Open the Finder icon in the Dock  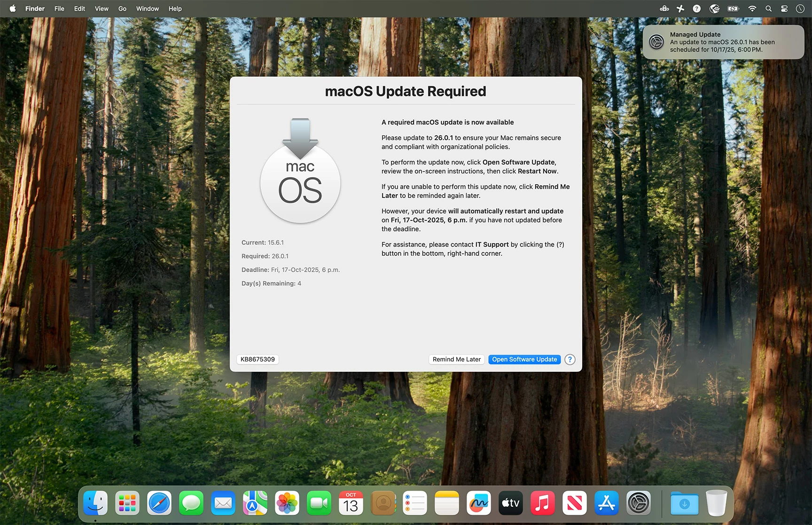95,503
